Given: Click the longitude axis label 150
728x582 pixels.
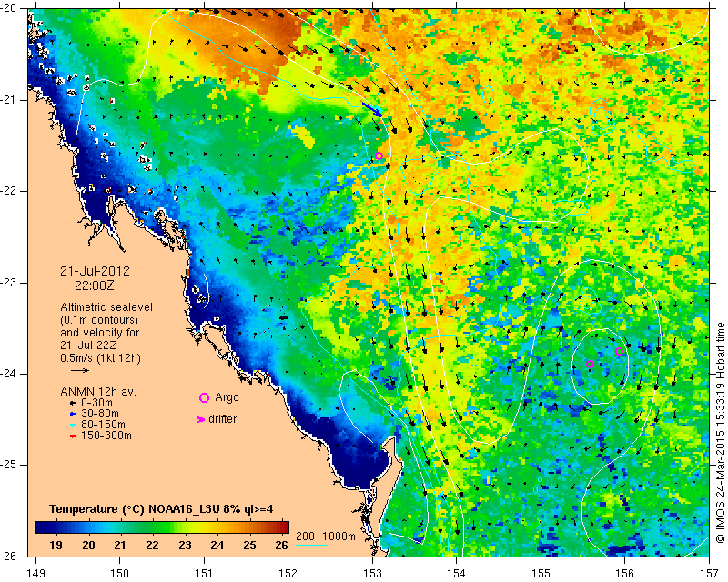Looking at the screenshot, I should click(x=120, y=574).
